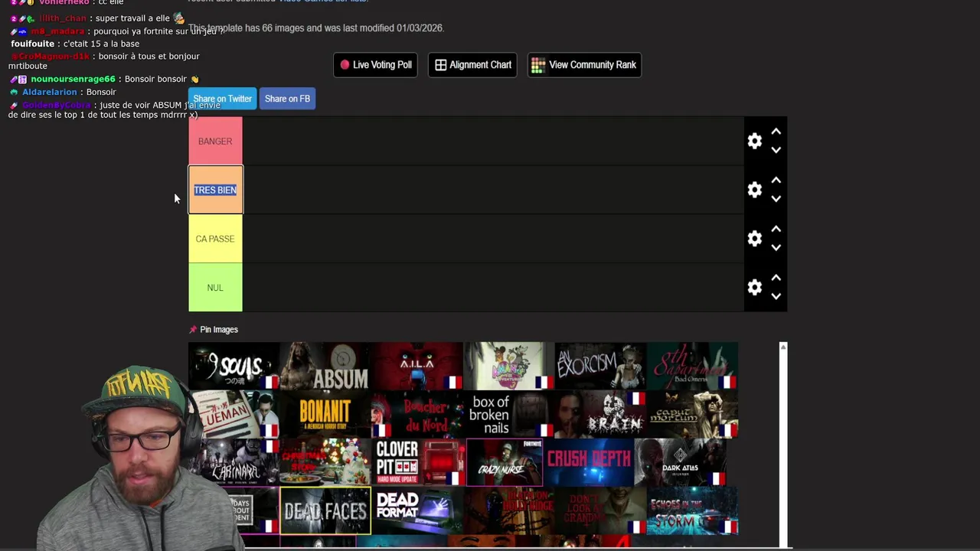Pick the Dead Format game image
980x551 pixels.
pos(417,510)
